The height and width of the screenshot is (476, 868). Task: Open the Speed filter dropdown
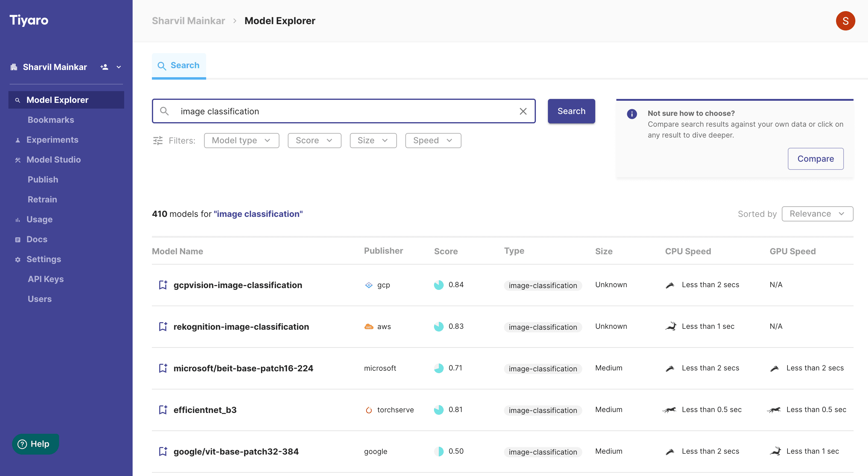pyautogui.click(x=433, y=140)
